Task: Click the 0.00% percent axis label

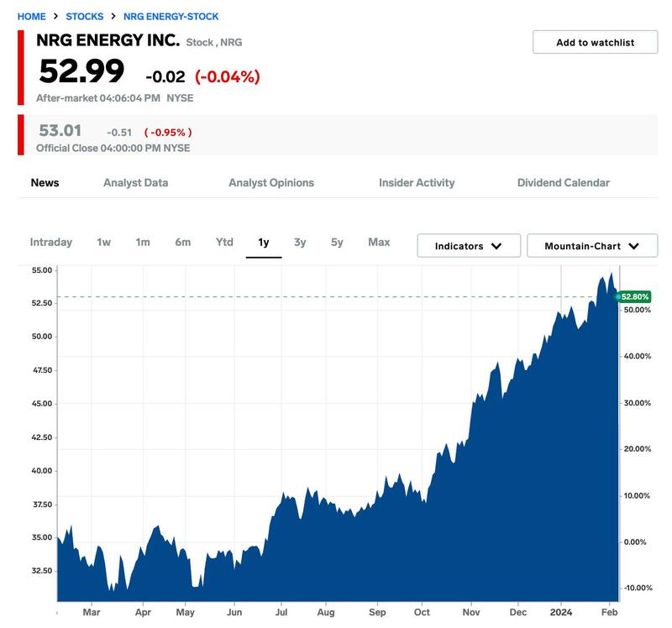Action: (x=635, y=542)
